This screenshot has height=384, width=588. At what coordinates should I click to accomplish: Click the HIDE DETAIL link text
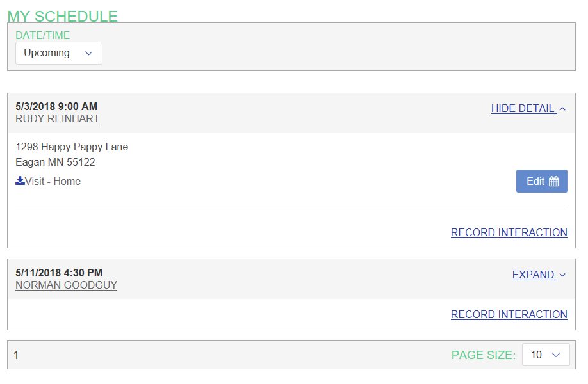tap(523, 109)
